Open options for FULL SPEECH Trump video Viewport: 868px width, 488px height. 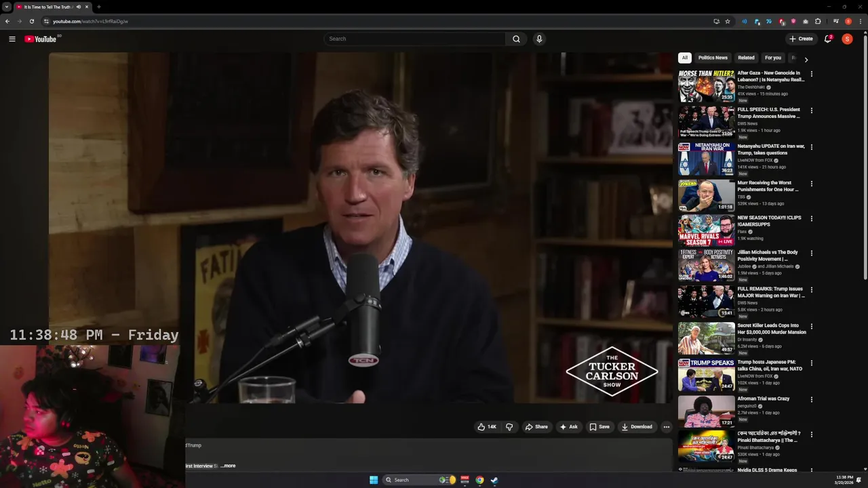click(811, 110)
